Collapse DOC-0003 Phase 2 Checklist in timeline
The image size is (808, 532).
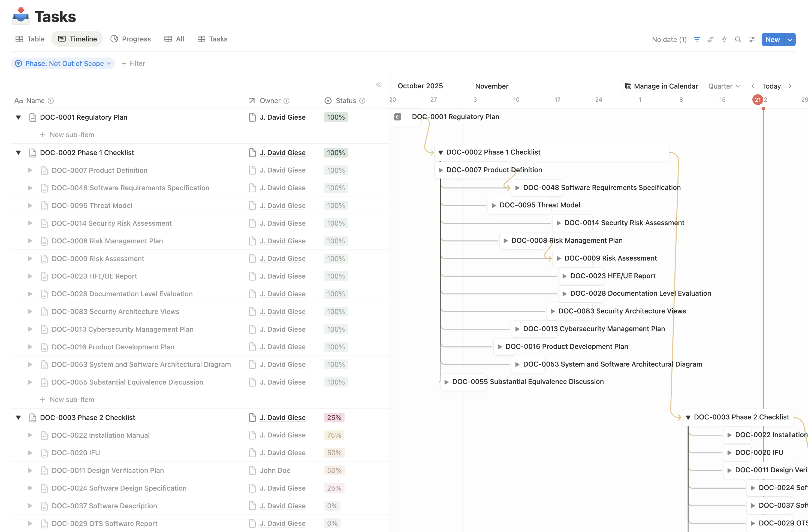point(688,417)
